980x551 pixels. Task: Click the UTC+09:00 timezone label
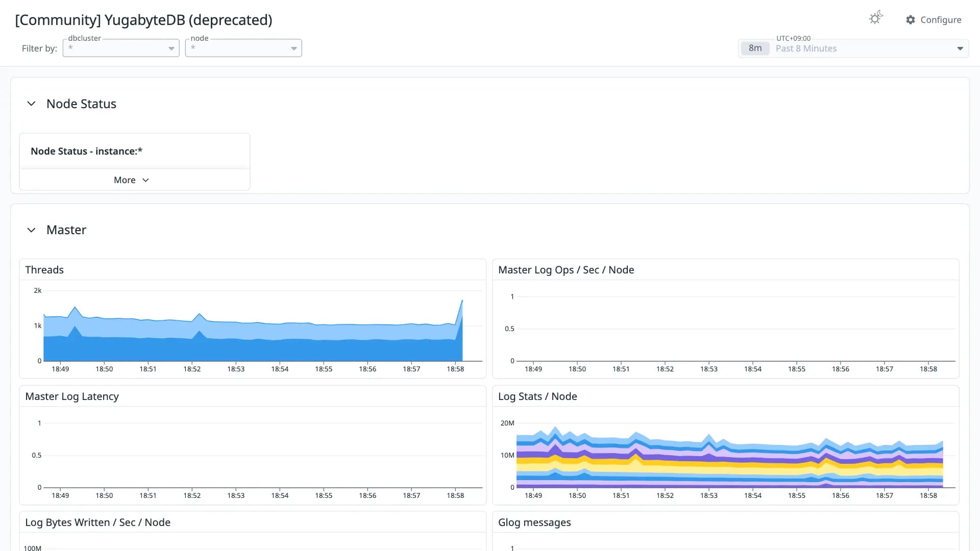793,38
